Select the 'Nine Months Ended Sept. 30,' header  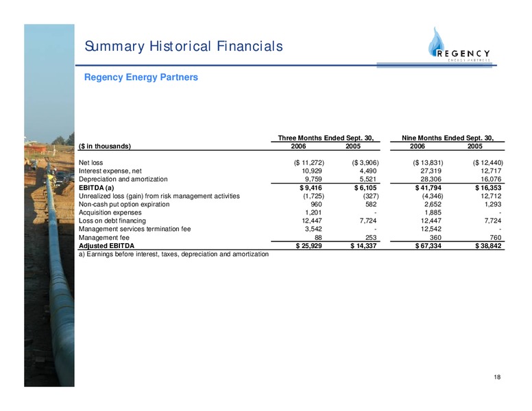[x=448, y=138]
